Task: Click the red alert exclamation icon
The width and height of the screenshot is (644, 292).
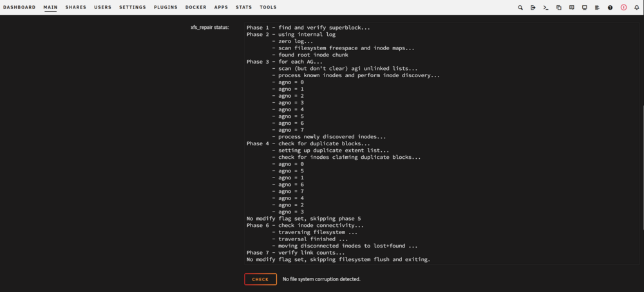Action: pos(624,7)
